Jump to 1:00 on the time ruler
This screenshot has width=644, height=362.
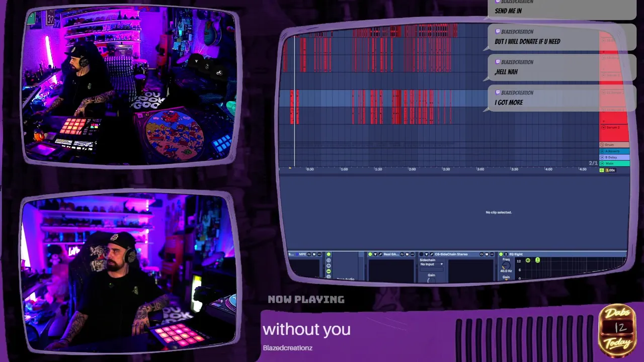344,169
